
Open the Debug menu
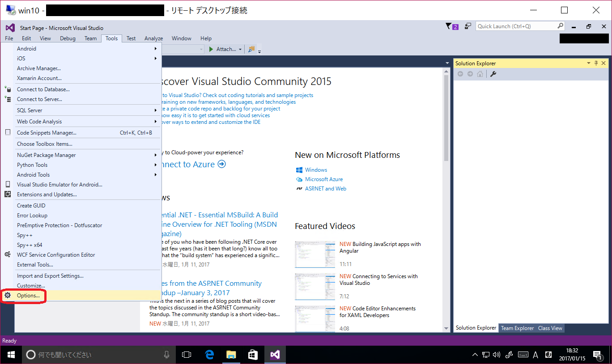pyautogui.click(x=68, y=38)
